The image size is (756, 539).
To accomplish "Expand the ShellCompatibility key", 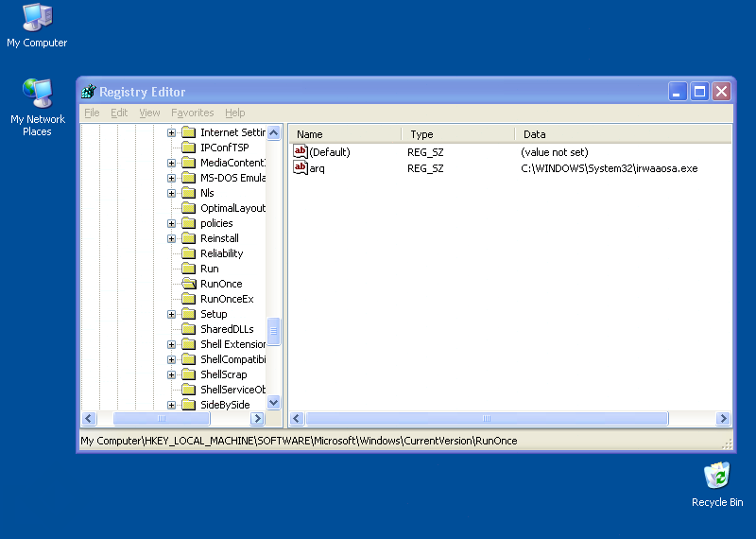I will [x=171, y=359].
